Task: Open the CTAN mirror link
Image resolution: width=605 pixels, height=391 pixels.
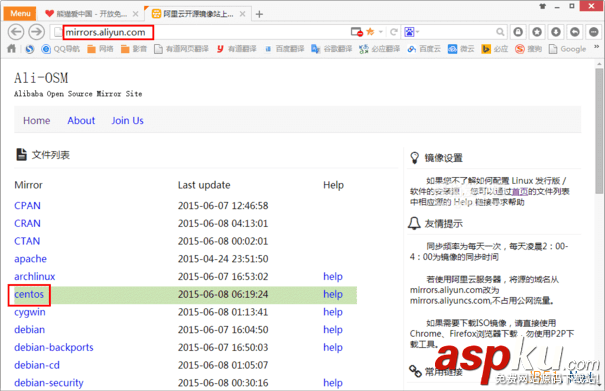Action: tap(27, 241)
